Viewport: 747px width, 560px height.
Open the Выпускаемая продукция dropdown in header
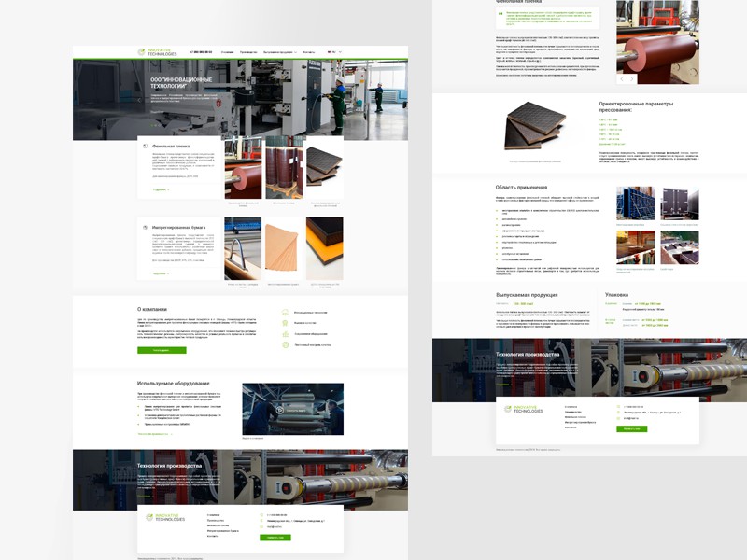click(x=280, y=52)
